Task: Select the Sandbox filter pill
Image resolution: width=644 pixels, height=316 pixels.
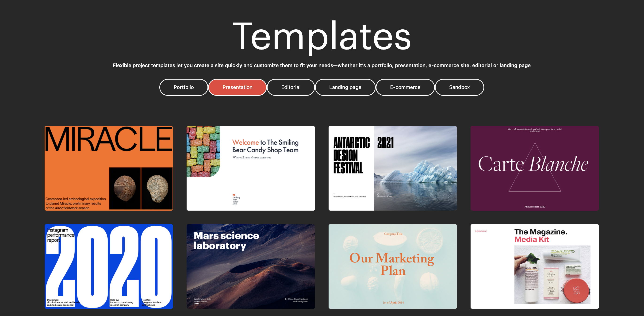Action: pyautogui.click(x=459, y=87)
